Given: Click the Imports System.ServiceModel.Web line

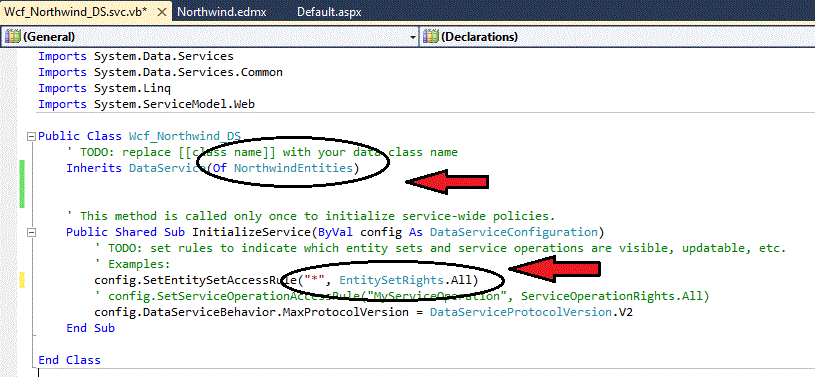Looking at the screenshot, I should (146, 104).
